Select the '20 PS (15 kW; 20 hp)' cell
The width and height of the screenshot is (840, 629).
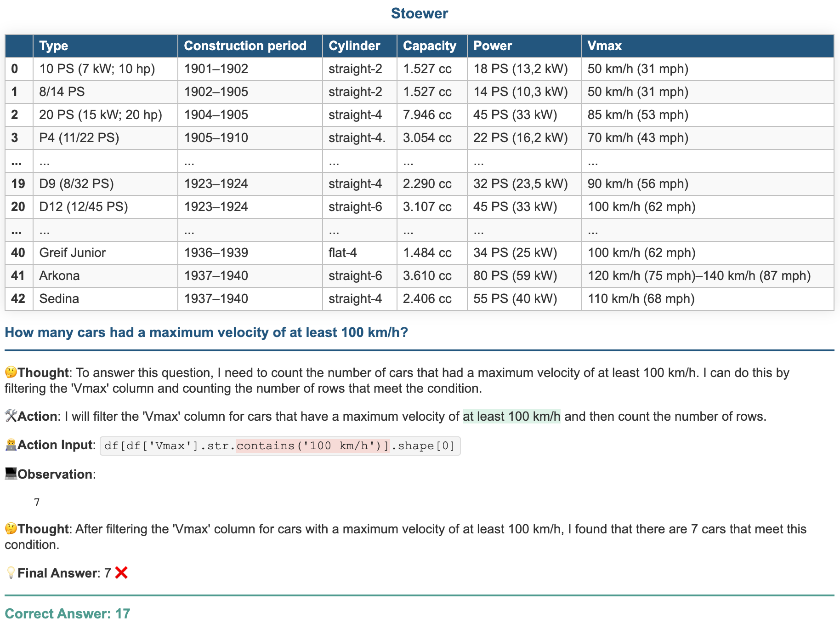105,115
